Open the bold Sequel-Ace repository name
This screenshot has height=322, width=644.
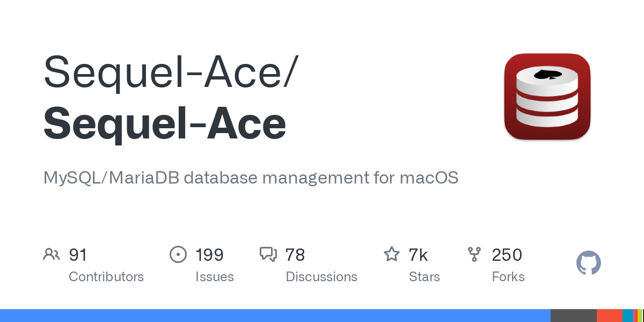click(164, 123)
